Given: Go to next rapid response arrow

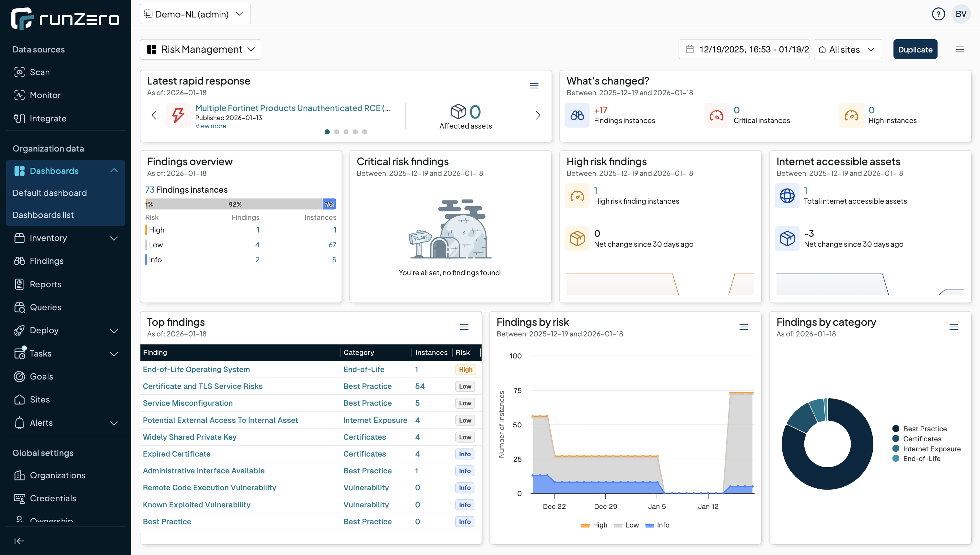Looking at the screenshot, I should (x=538, y=115).
